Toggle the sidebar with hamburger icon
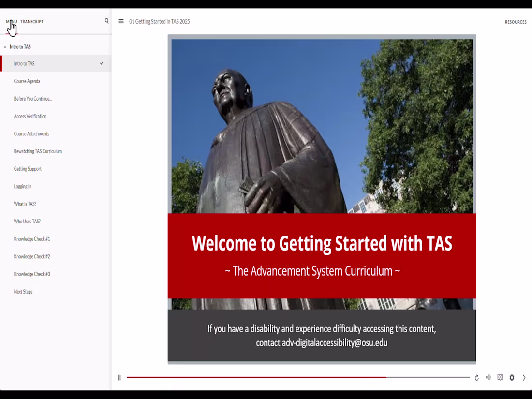The width and height of the screenshot is (532, 399). 121,21
